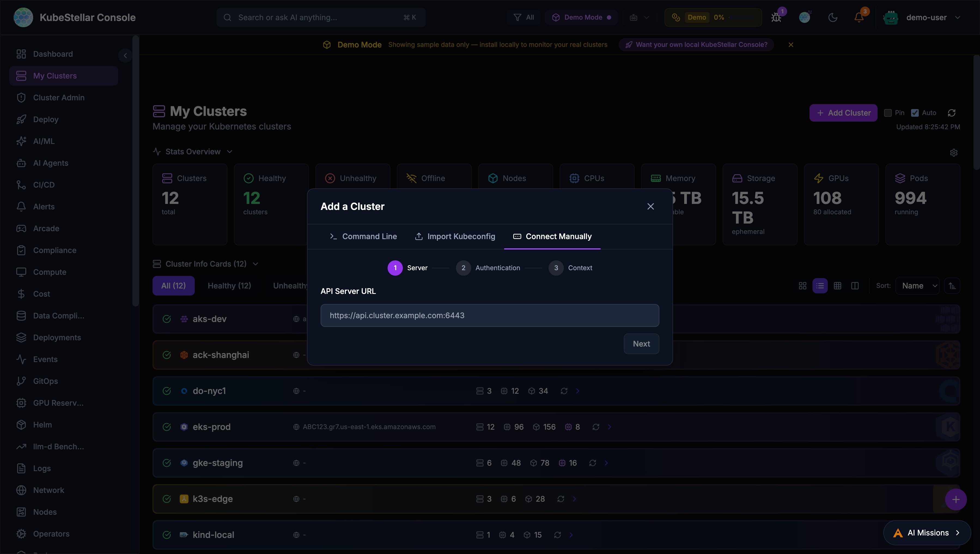Click inside the API Server URL field

coord(489,315)
